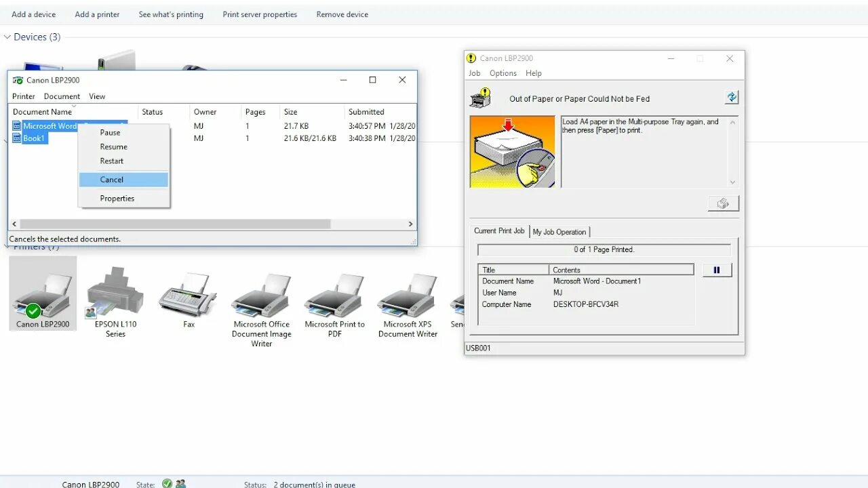The image size is (868, 488).
Task: Click the Title column header in job table
Action: (513, 270)
